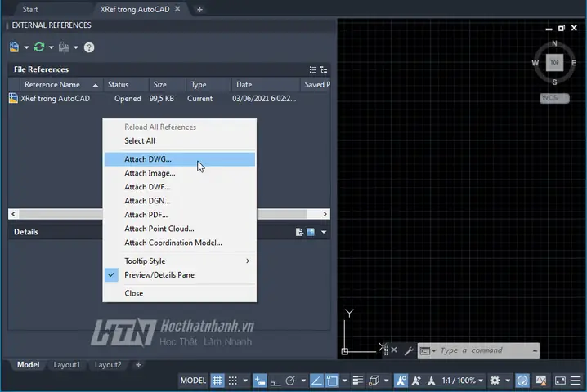Toggle object snap tracking icon
Viewport: 587px width, 392px height.
[316, 381]
